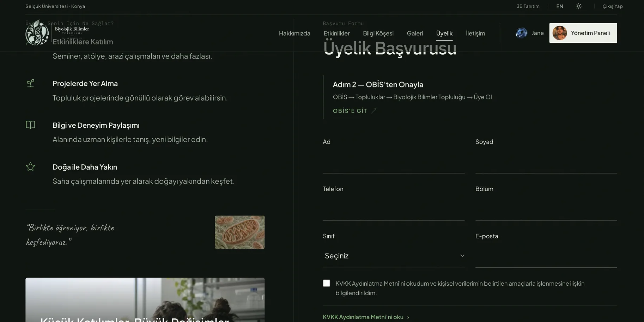Select Galeri from the navigation bar

click(415, 33)
